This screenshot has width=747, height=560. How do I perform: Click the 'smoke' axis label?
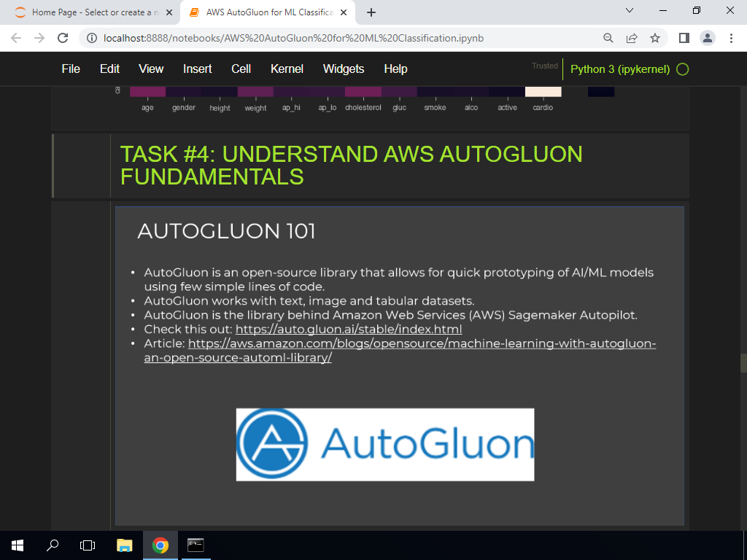pyautogui.click(x=435, y=108)
